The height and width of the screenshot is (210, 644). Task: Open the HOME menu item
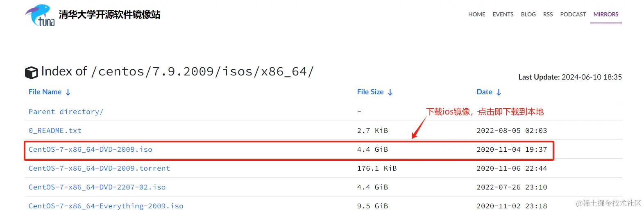pyautogui.click(x=476, y=14)
